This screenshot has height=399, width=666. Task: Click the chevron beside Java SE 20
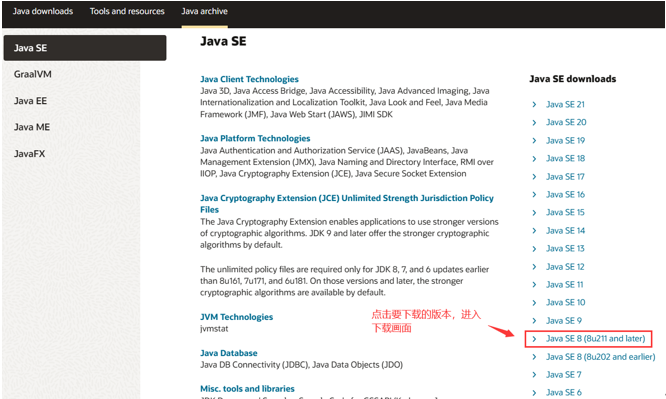[534, 123]
